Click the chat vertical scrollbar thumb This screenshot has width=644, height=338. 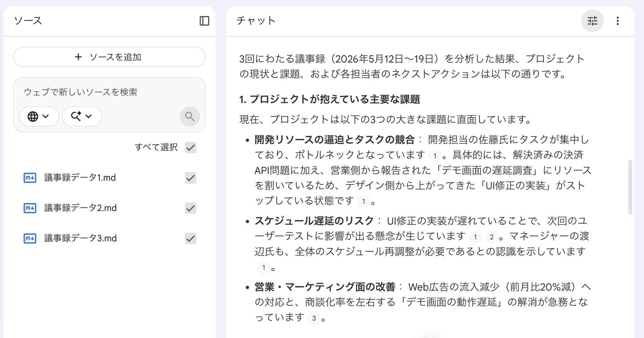click(630, 187)
